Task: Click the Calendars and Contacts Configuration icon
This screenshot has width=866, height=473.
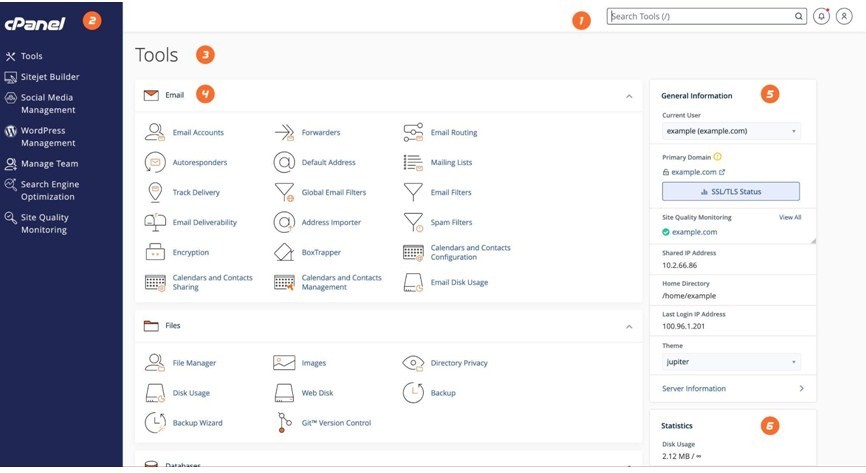Action: (413, 253)
